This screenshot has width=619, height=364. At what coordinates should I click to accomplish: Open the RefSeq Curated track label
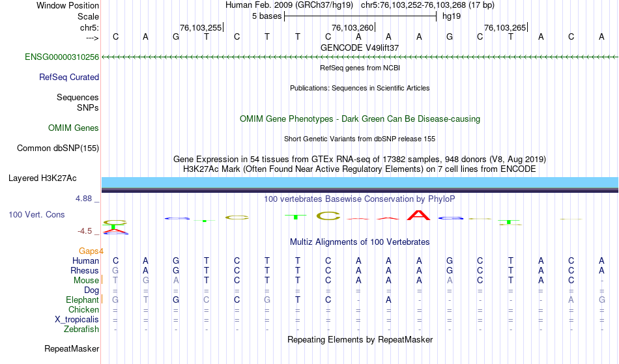[69, 77]
